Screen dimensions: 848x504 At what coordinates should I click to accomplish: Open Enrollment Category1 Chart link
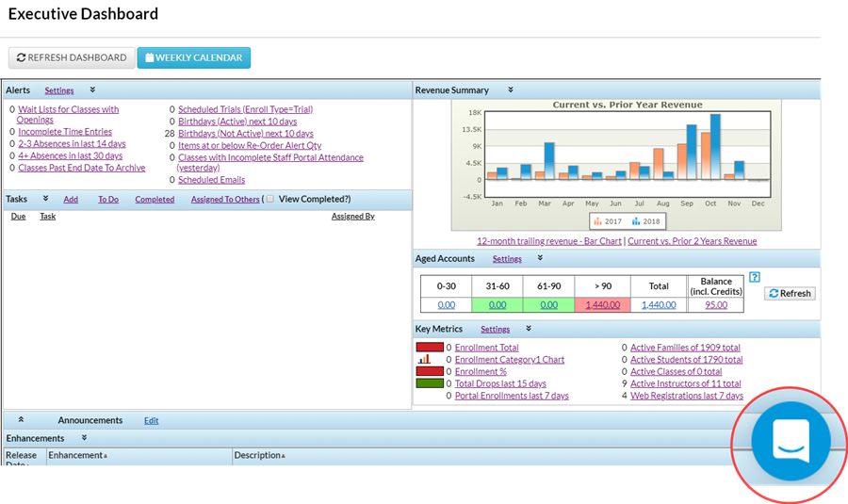[x=510, y=360]
